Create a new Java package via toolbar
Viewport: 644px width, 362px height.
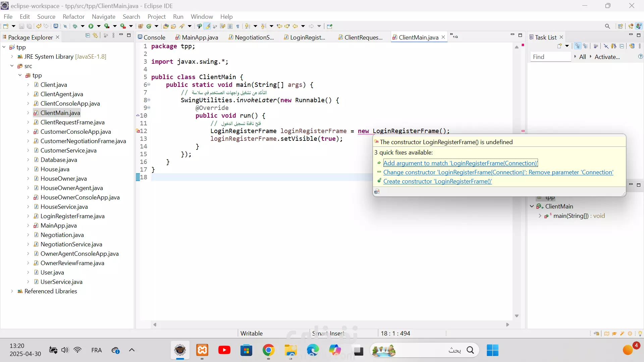point(141,26)
